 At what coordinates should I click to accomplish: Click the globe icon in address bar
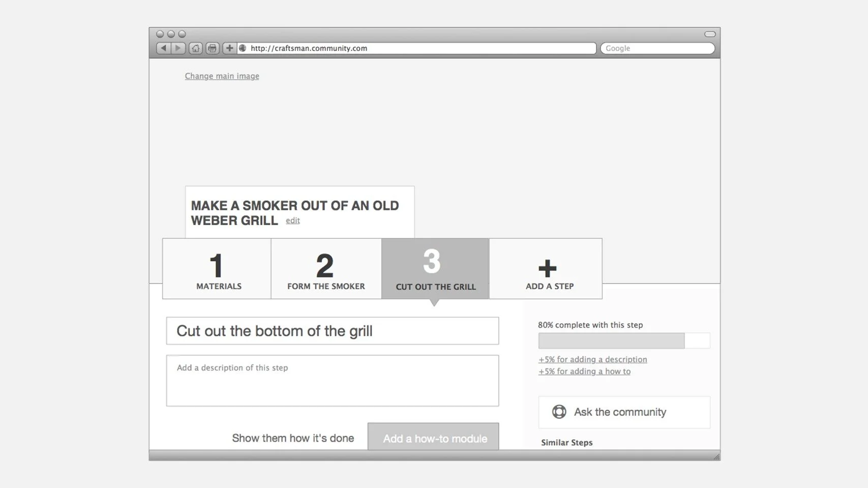point(243,48)
